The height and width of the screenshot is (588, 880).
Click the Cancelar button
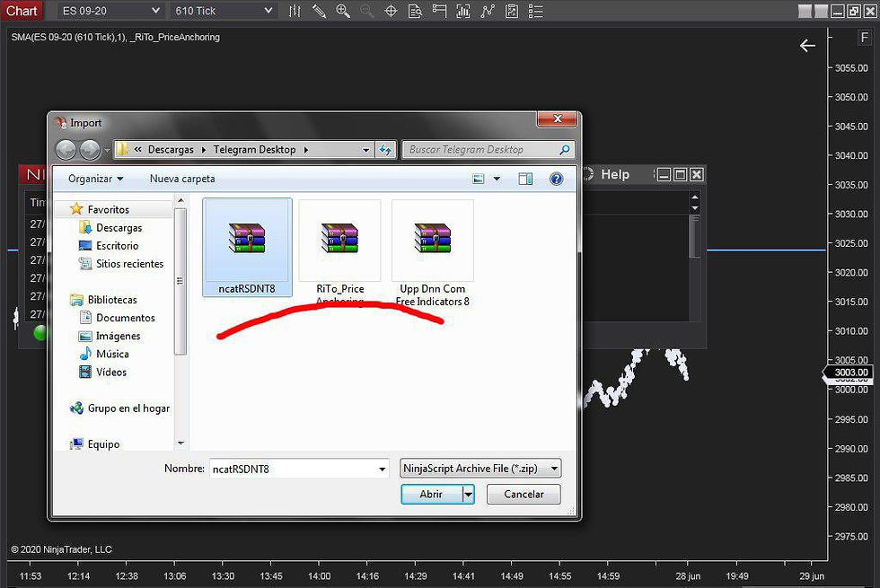click(x=524, y=495)
